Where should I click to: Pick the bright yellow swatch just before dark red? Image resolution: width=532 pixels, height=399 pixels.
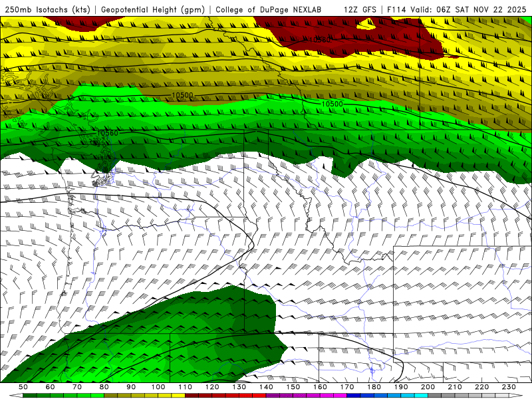click(x=178, y=395)
